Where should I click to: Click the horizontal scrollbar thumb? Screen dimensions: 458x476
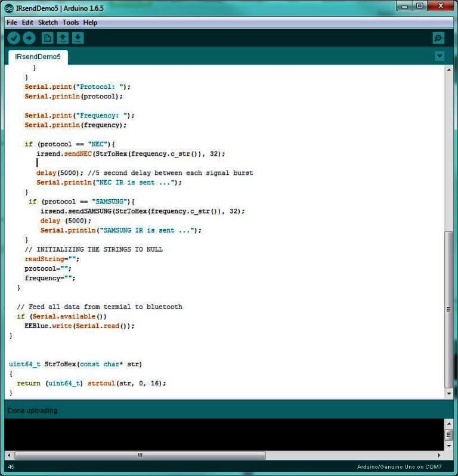click(140, 455)
